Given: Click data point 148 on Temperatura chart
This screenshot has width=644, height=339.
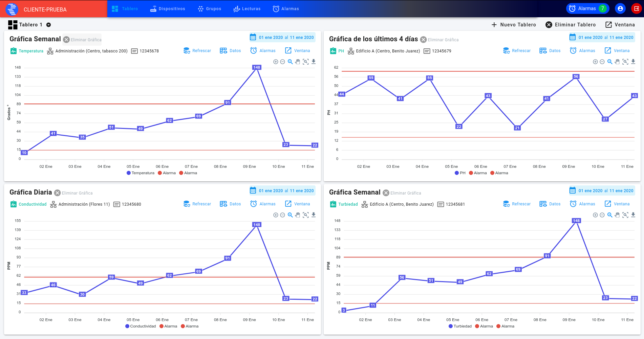Looking at the screenshot, I should coord(257,67).
